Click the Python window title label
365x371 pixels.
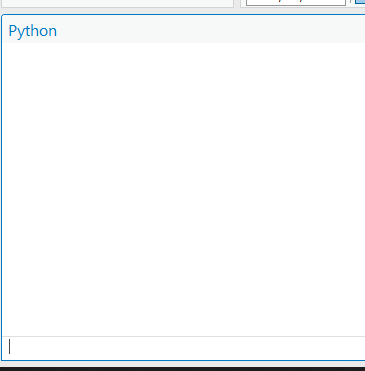pyautogui.click(x=33, y=31)
